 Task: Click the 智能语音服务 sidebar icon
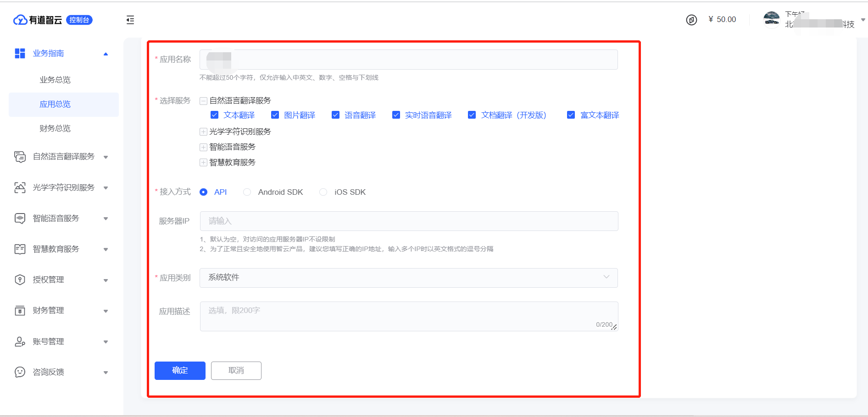(20, 218)
